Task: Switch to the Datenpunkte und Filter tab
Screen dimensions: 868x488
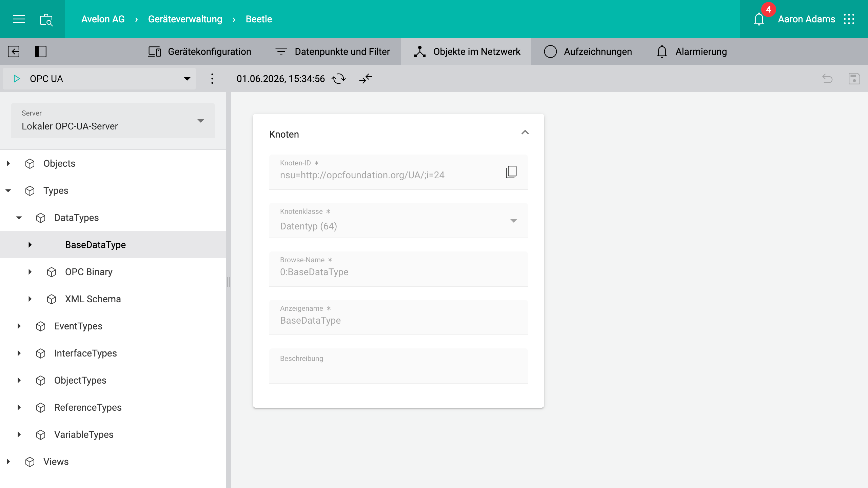Action: coord(332,52)
